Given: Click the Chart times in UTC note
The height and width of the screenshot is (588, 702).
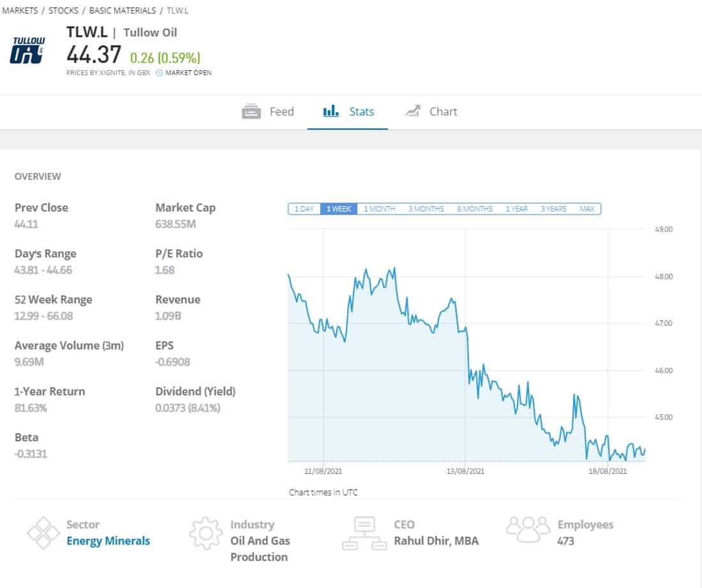Looking at the screenshot, I should coord(324,493).
